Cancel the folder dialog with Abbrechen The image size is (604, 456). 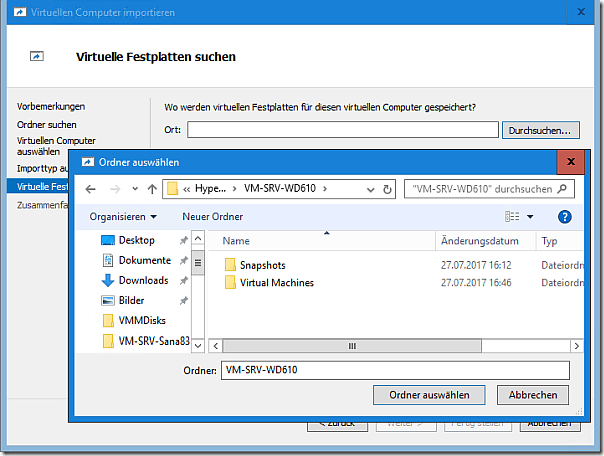pyautogui.click(x=533, y=395)
